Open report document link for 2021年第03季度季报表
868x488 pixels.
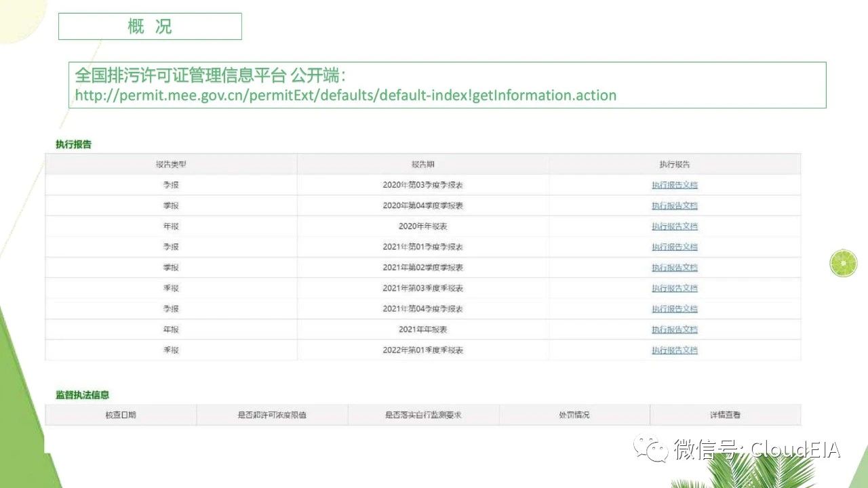(x=675, y=288)
